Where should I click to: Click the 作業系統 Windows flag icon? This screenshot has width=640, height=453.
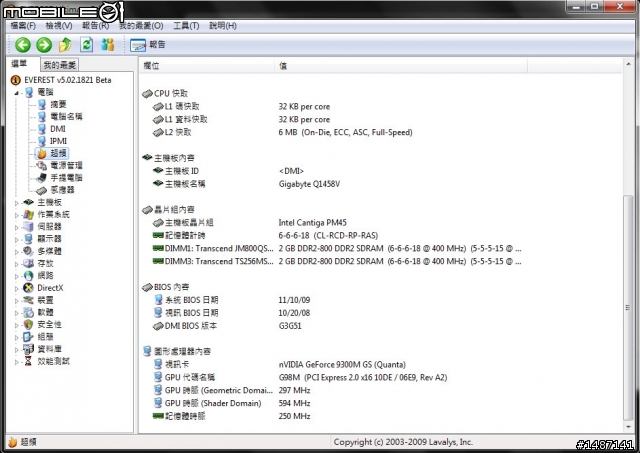point(28,214)
